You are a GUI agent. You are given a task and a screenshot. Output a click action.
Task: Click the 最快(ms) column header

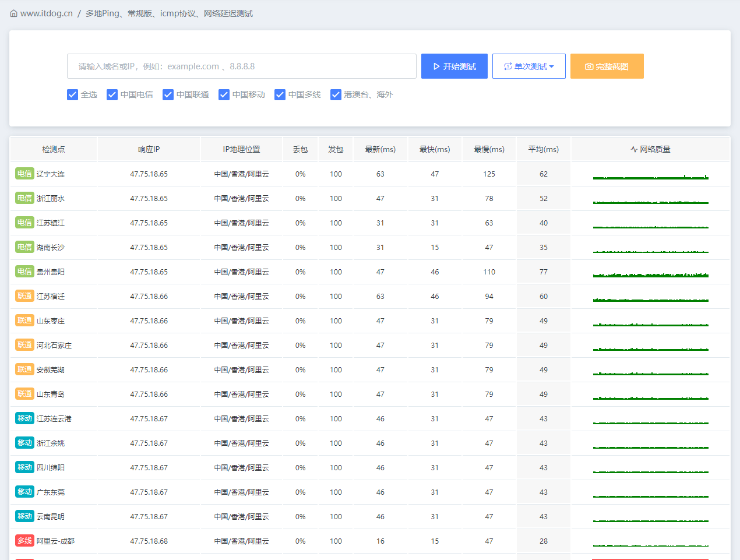pyautogui.click(x=435, y=149)
